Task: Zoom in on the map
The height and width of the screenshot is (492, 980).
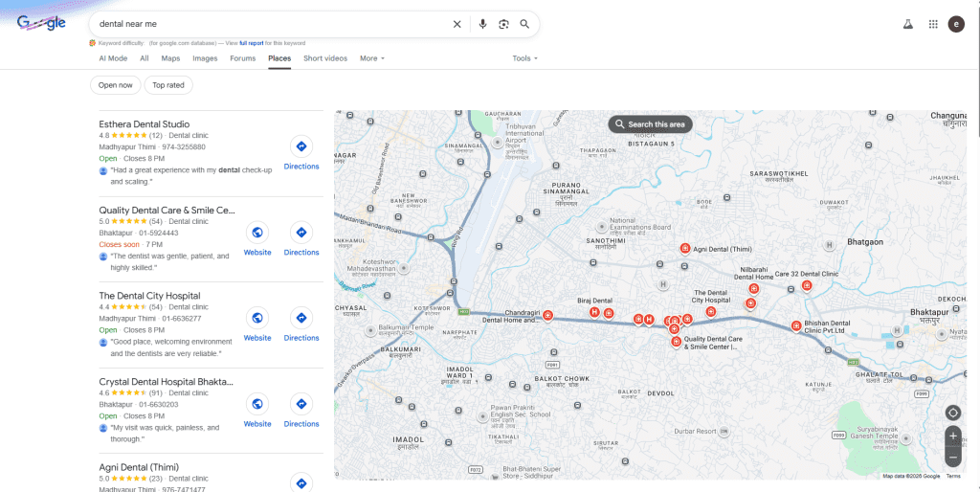Action: pos(952,436)
